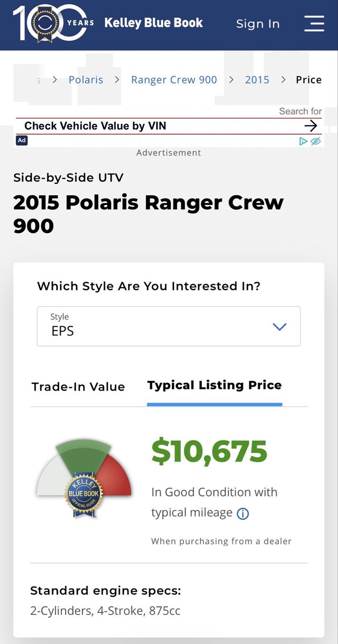Click the $10,675 listing price
Viewport: 338px width, 644px height.
pyautogui.click(x=209, y=451)
